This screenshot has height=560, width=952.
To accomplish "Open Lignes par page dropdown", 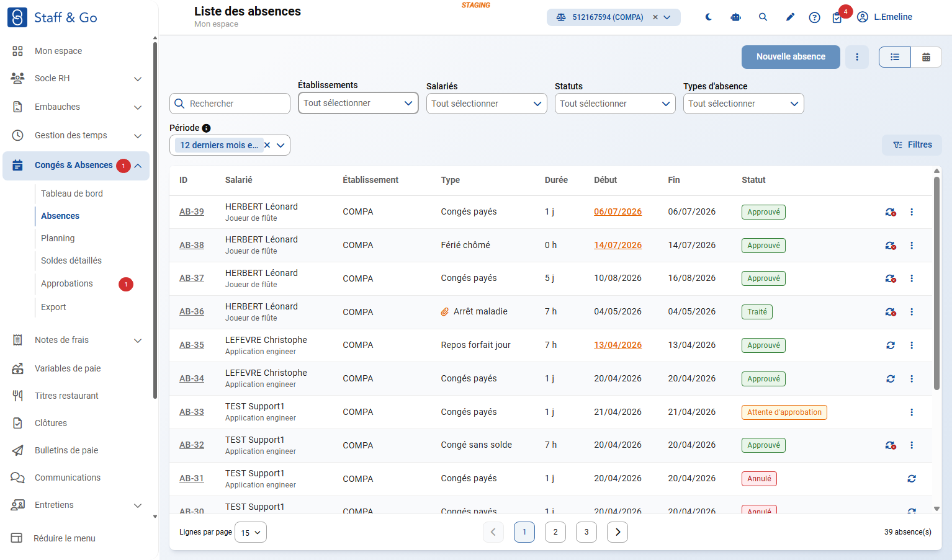I will (x=251, y=532).
